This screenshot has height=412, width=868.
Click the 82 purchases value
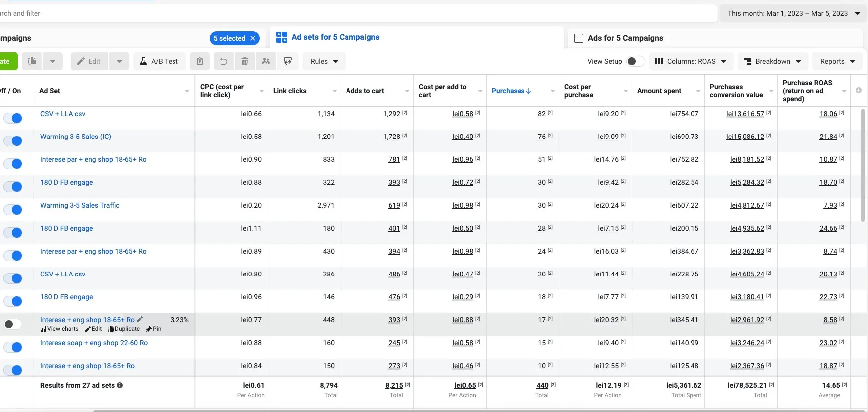pyautogui.click(x=542, y=114)
